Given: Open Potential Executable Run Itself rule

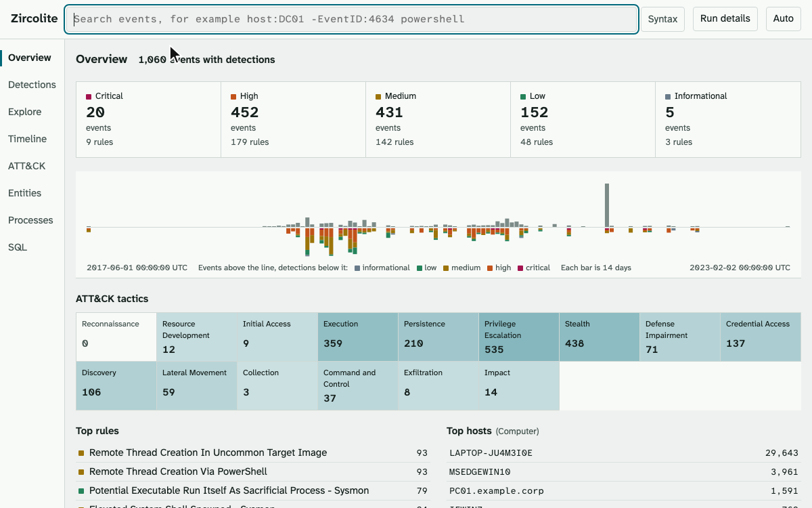Looking at the screenshot, I should point(253,490).
